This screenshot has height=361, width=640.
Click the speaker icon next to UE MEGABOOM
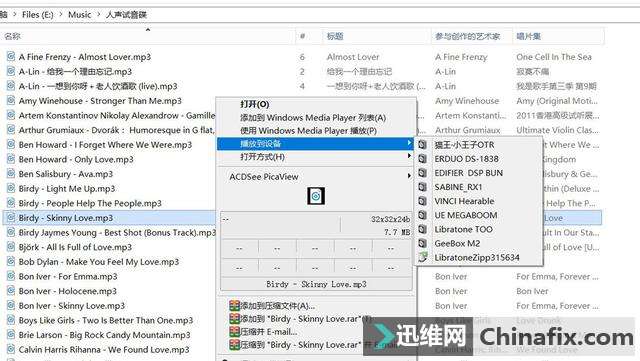click(423, 215)
